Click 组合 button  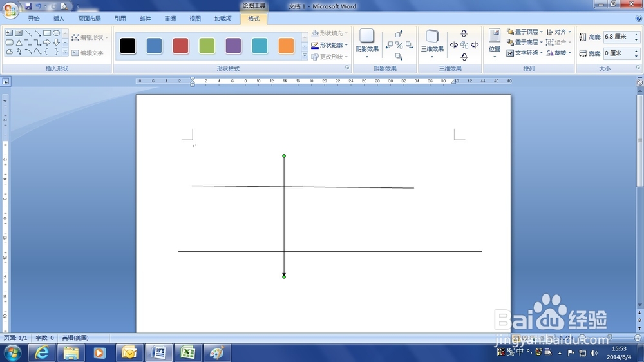coord(559,43)
